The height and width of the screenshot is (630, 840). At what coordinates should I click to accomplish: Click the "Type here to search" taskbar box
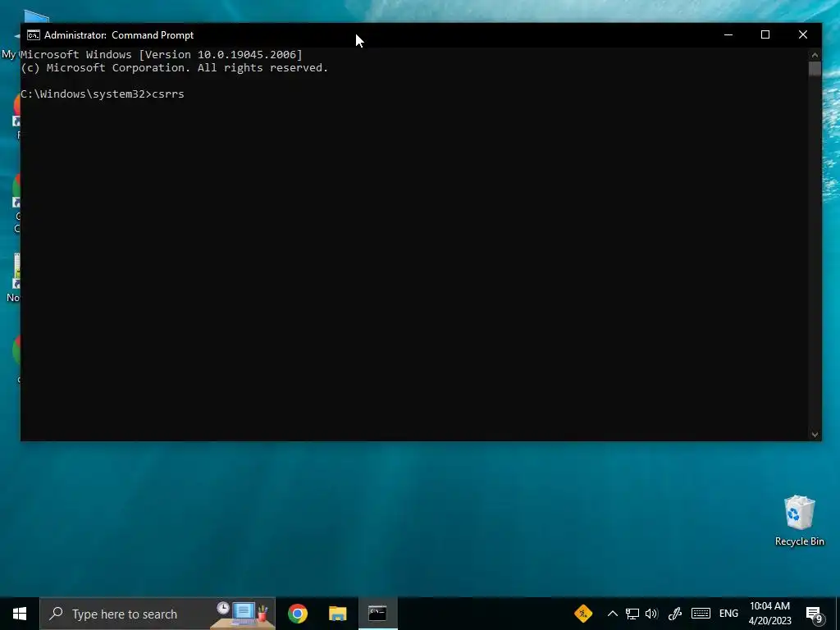[x=157, y=614]
